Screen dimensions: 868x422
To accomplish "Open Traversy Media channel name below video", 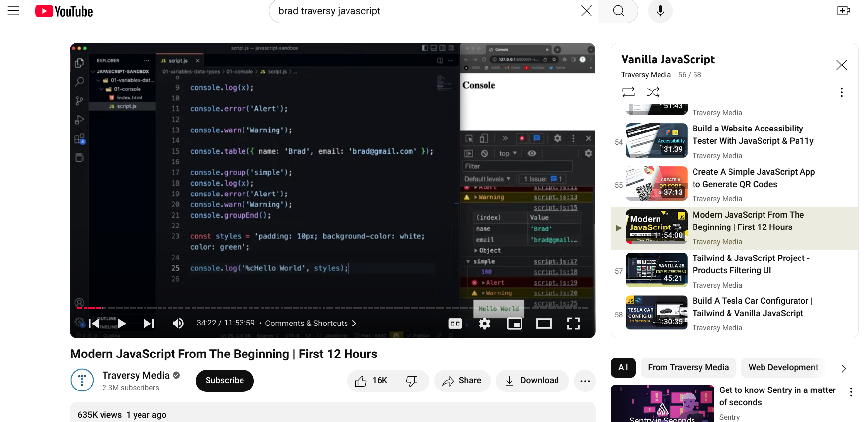I will [x=136, y=375].
